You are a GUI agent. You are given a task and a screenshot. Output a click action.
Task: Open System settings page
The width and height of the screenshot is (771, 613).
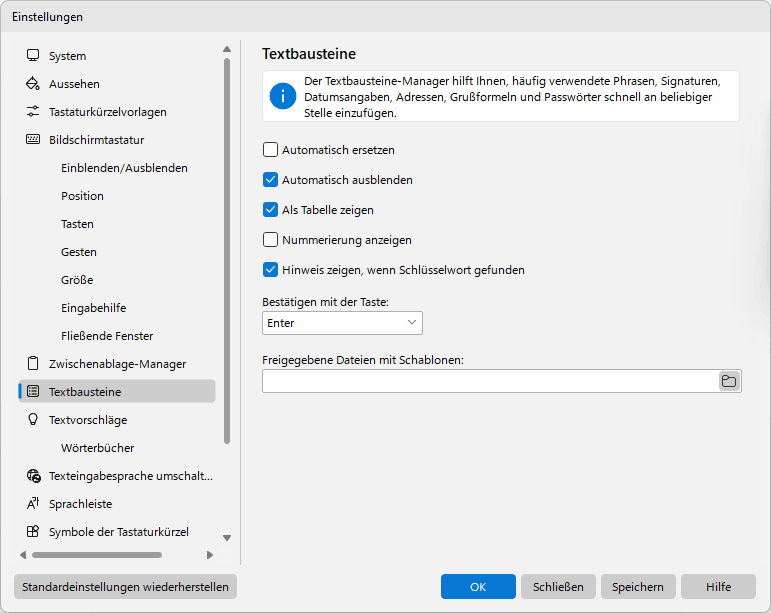117,56
